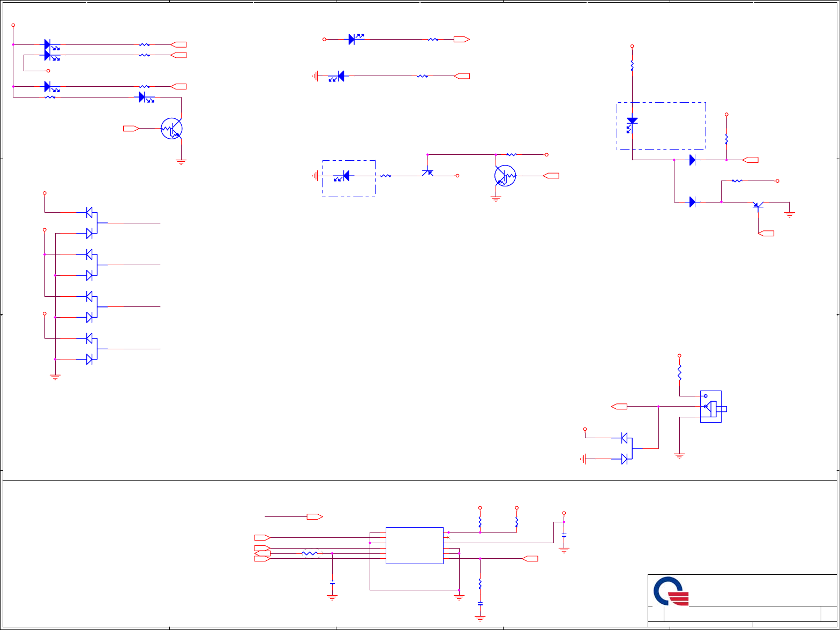The width and height of the screenshot is (840, 630).
Task: Click the resistor directly above the jack connector
Action: [x=679, y=372]
